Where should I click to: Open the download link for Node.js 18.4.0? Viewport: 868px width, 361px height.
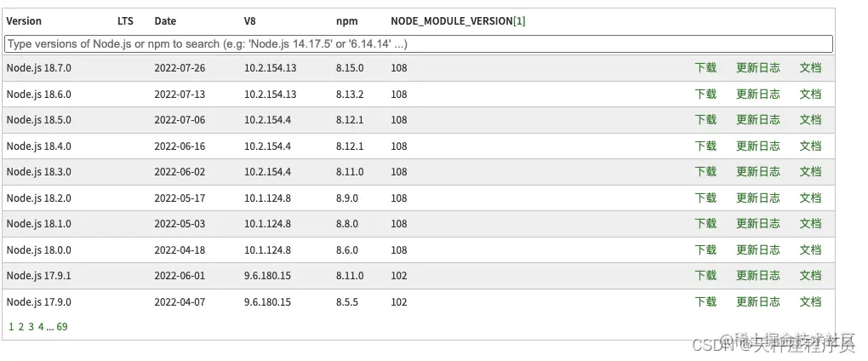point(705,146)
